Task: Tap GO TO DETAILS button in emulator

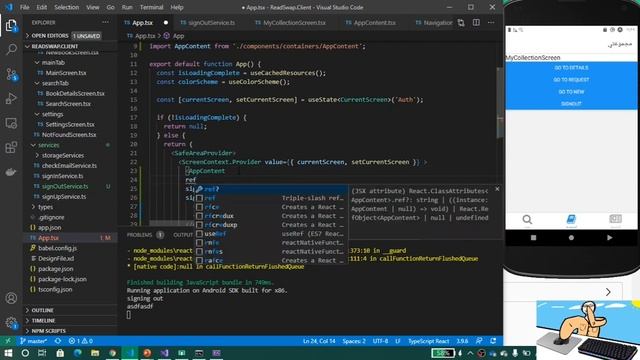Action: (571, 68)
